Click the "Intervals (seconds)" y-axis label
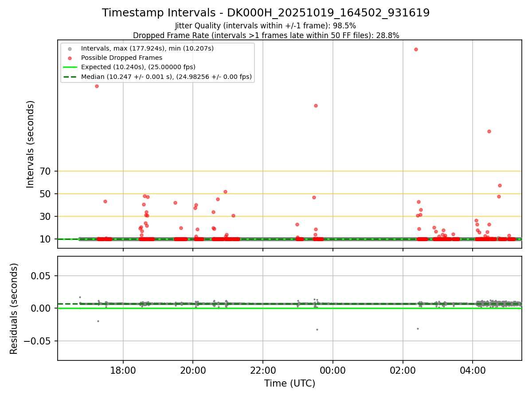This screenshot has height=399, width=532. click(x=31, y=144)
